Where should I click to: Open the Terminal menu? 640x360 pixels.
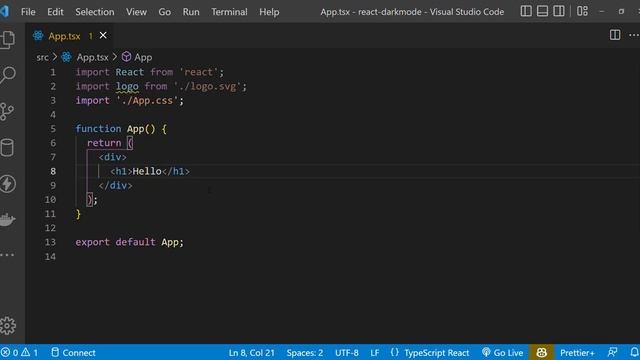tap(229, 12)
